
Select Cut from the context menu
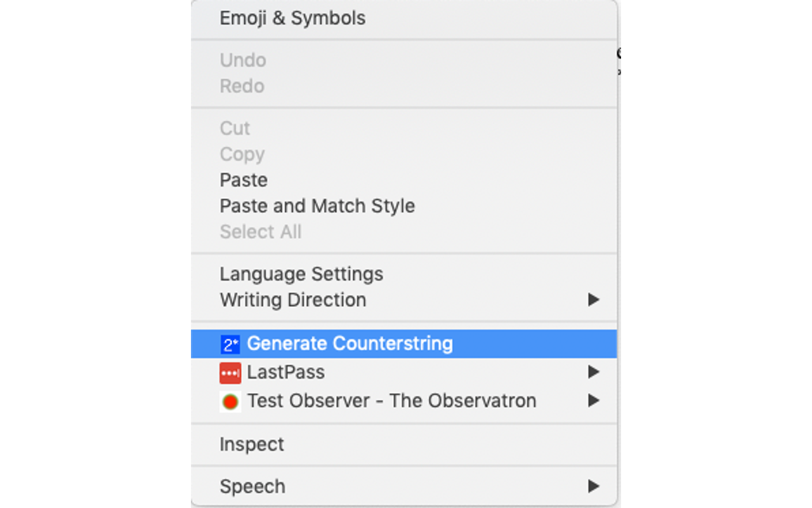234,128
